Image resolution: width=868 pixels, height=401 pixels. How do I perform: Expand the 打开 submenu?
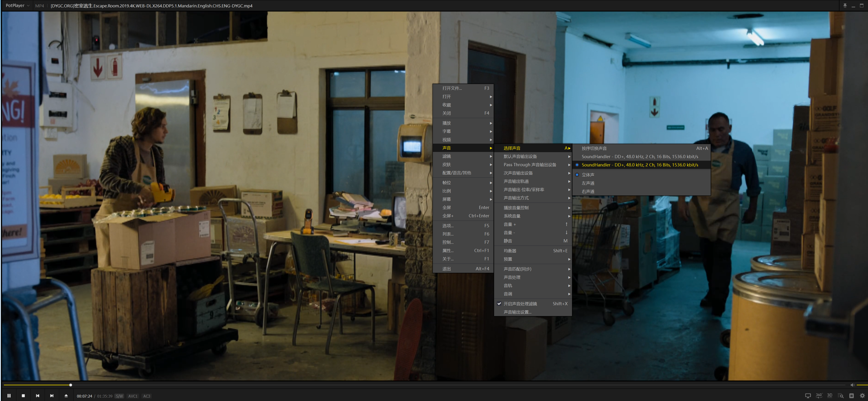click(x=464, y=97)
